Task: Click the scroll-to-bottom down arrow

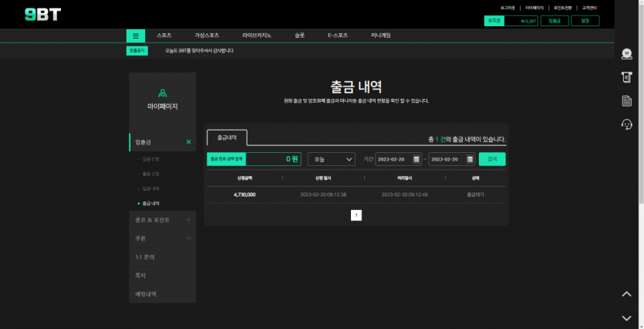Action: point(627,317)
